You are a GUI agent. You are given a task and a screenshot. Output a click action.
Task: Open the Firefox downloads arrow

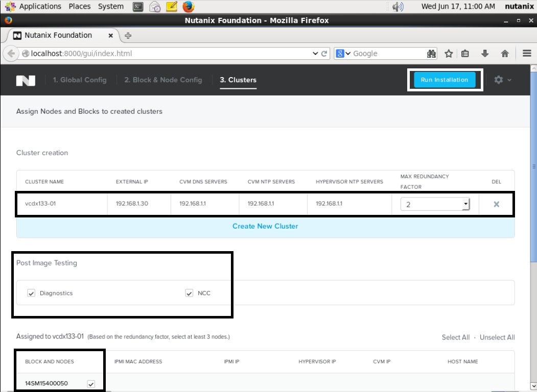coord(485,54)
